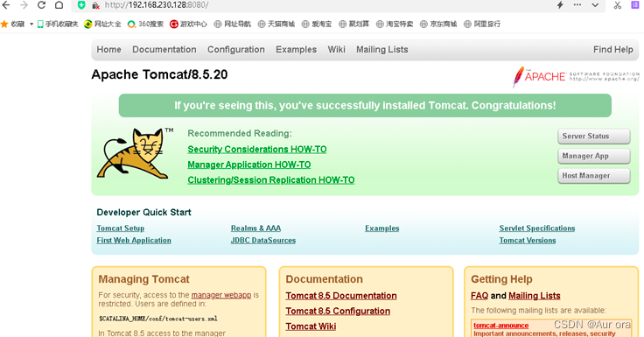The width and height of the screenshot is (644, 337).
Task: Click the Developer Quick Start heading
Action: click(143, 213)
